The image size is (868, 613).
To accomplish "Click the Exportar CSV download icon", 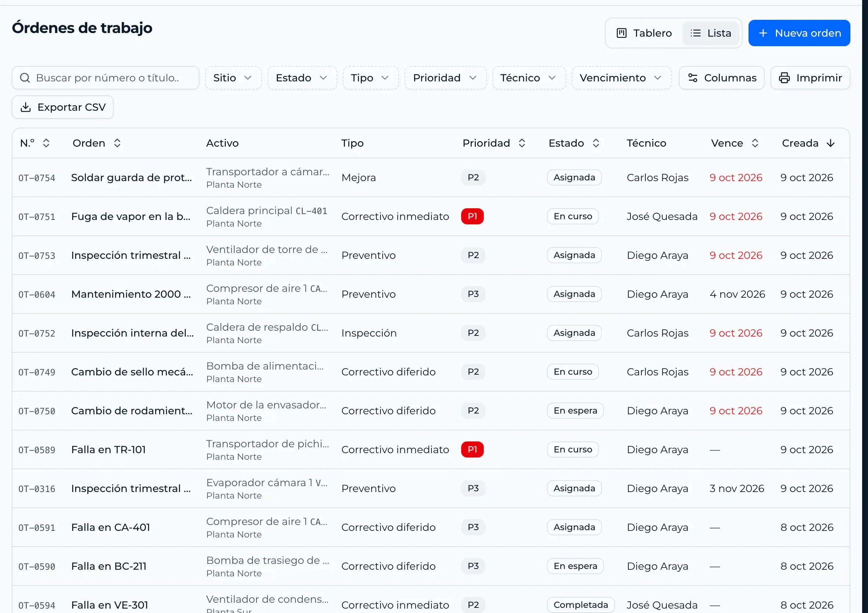I will 26,107.
